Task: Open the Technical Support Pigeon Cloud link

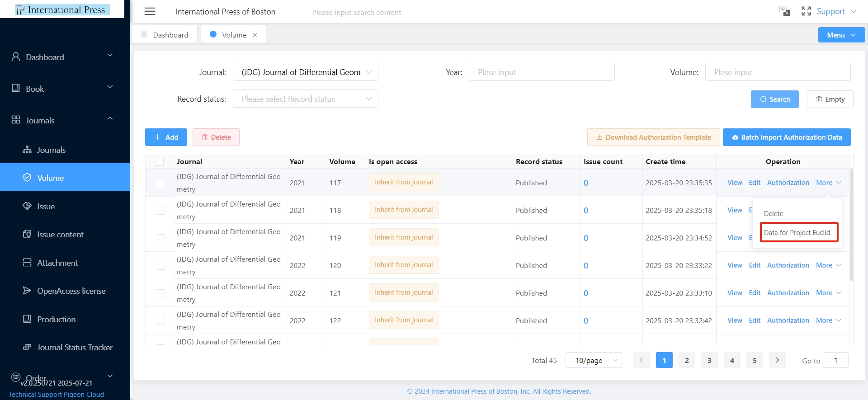Action: (x=57, y=394)
